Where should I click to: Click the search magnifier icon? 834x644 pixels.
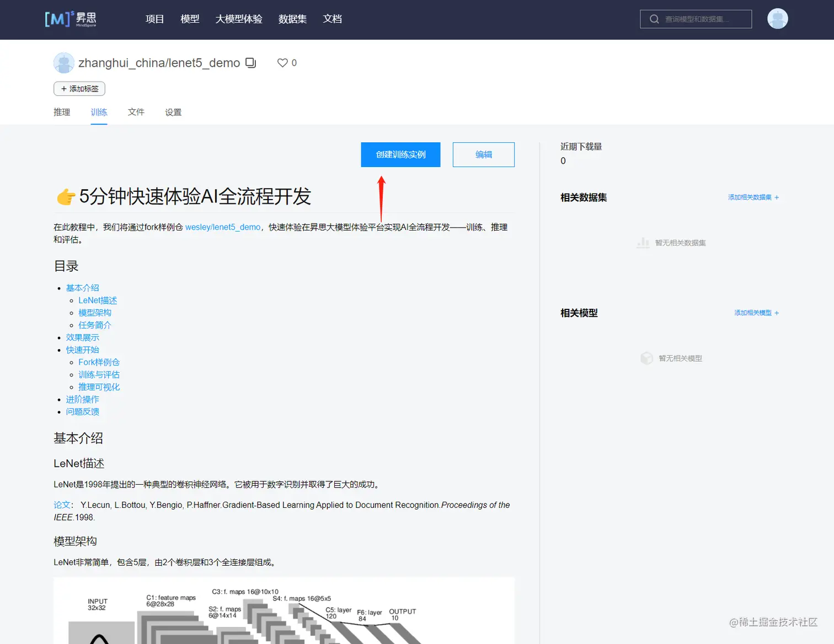[654, 19]
